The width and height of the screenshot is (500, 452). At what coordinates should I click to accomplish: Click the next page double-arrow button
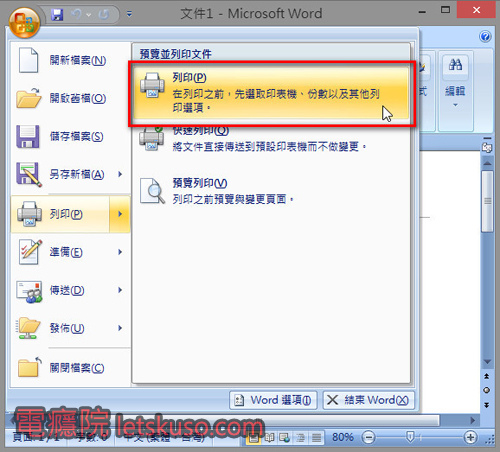click(487, 405)
